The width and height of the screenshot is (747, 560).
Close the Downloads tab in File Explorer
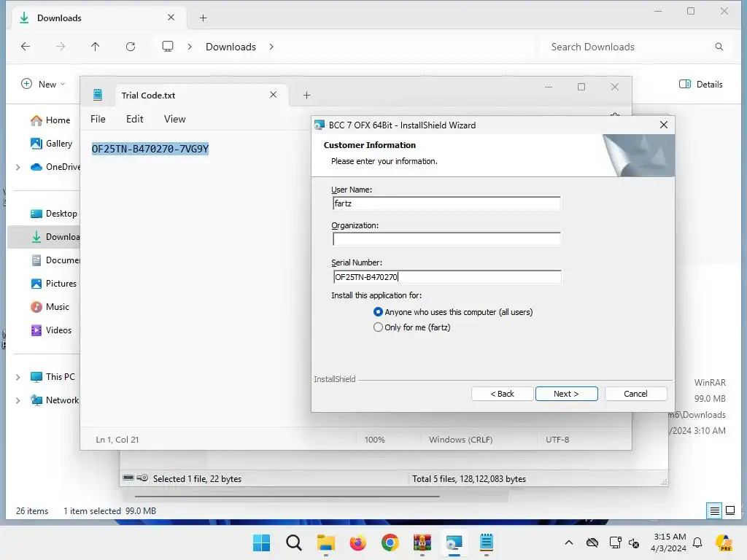[171, 17]
